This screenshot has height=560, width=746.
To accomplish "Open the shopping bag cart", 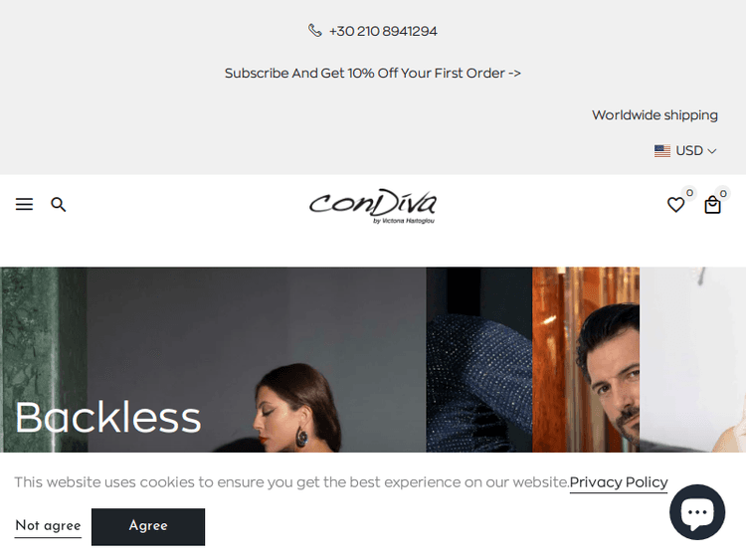I will (x=712, y=205).
